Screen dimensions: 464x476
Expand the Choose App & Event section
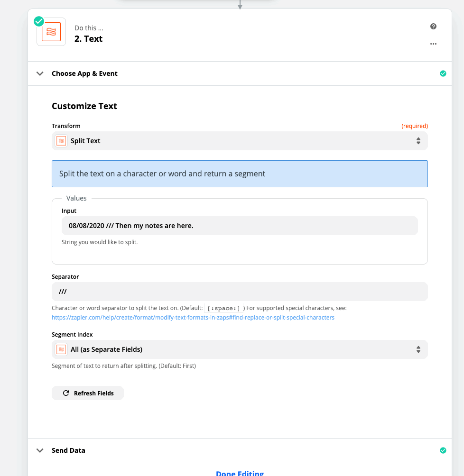pyautogui.click(x=40, y=73)
